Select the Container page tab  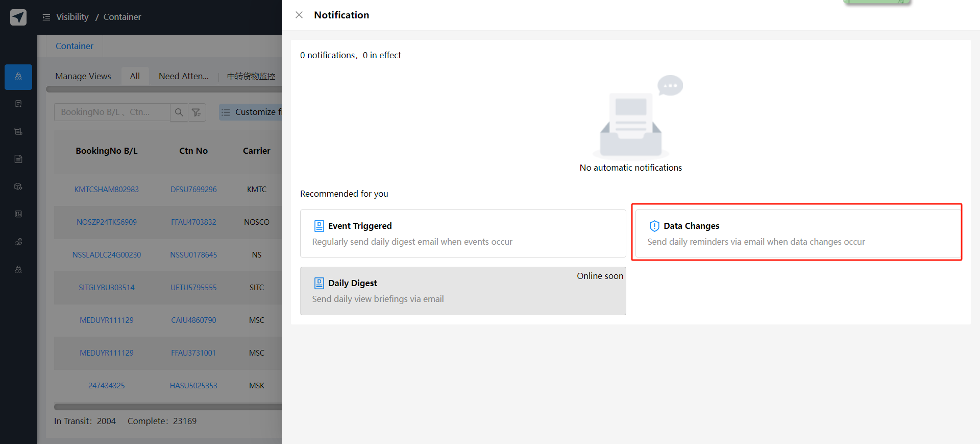point(75,46)
